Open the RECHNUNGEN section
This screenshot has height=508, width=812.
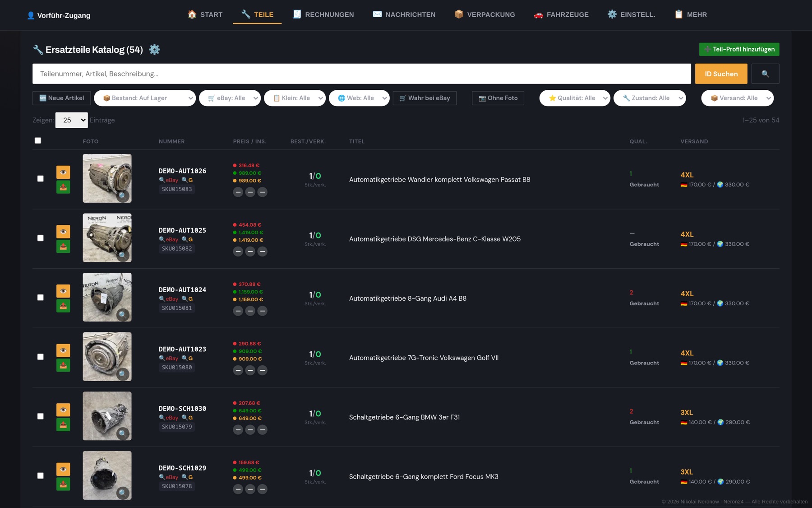323,14
